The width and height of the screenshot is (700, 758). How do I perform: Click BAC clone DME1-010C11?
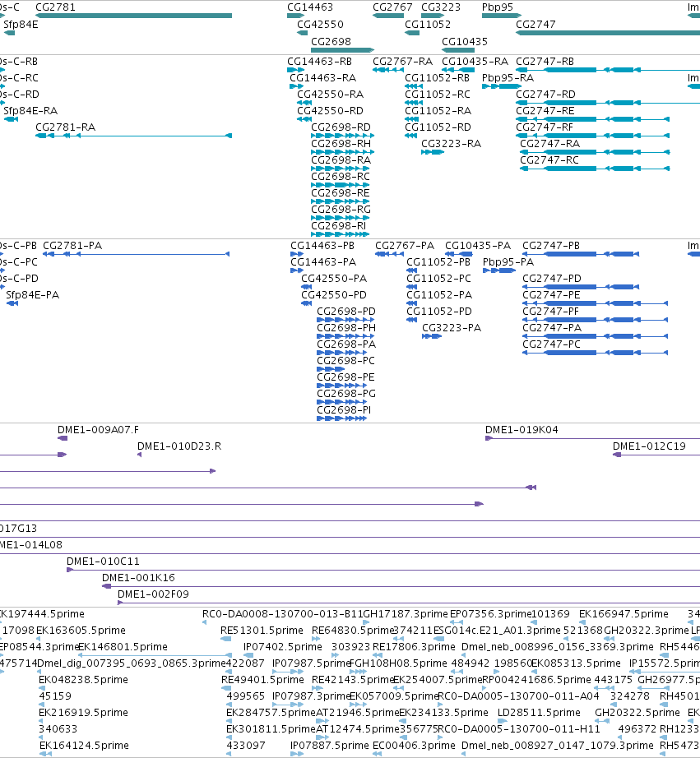103,562
